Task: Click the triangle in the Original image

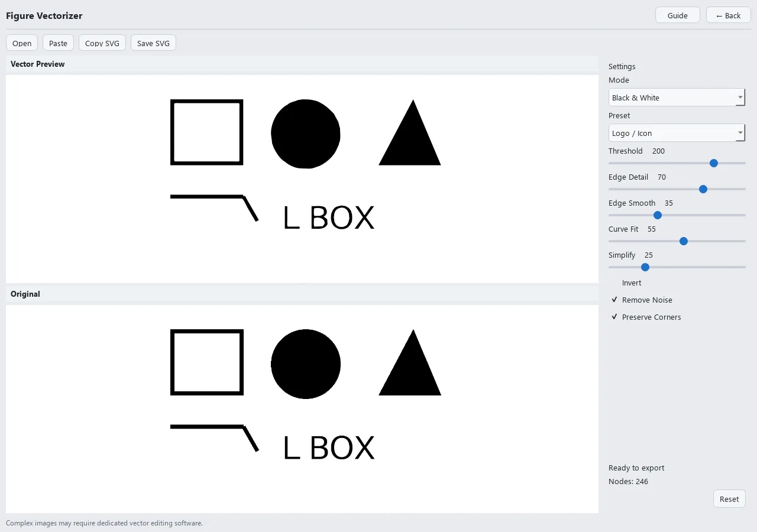Action: point(410,362)
